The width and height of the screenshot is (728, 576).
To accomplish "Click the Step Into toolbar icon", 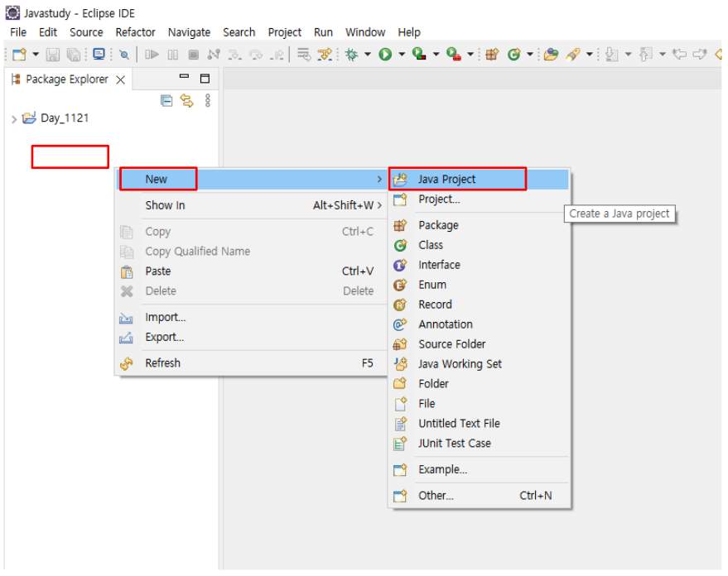I will coord(234,55).
